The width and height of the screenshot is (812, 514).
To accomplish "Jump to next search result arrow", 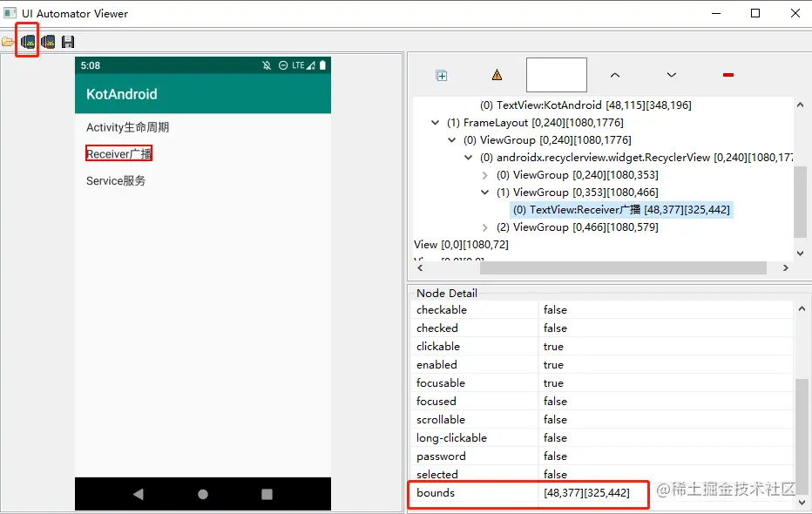I will pyautogui.click(x=671, y=75).
